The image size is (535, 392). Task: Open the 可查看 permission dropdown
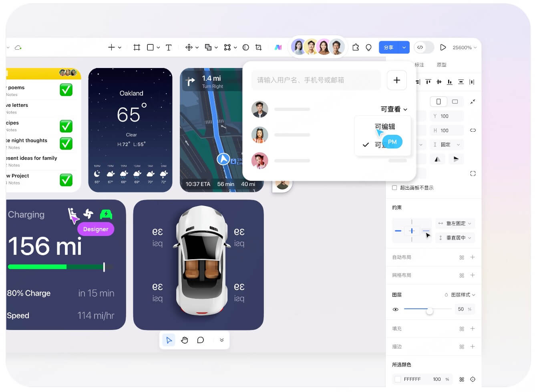click(x=394, y=109)
